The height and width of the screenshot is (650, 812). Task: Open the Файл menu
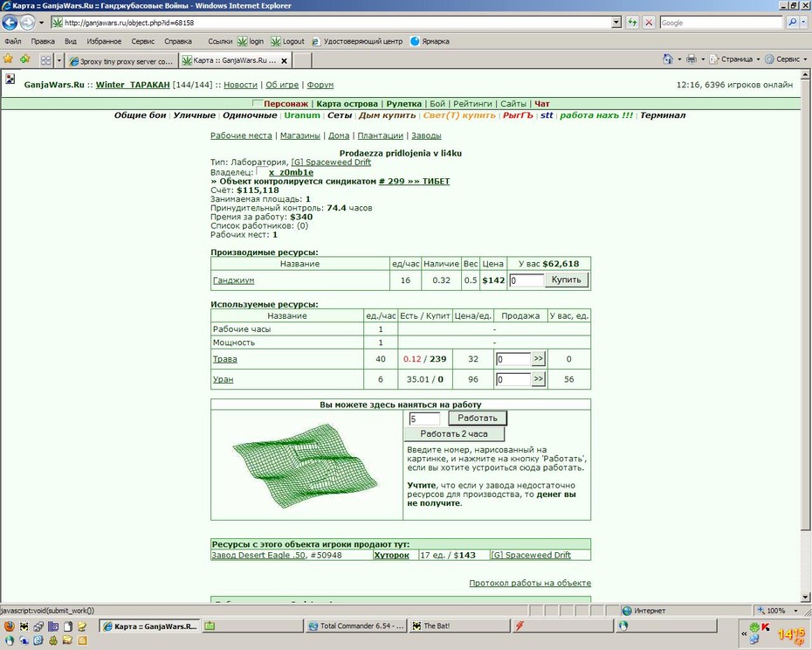(13, 41)
